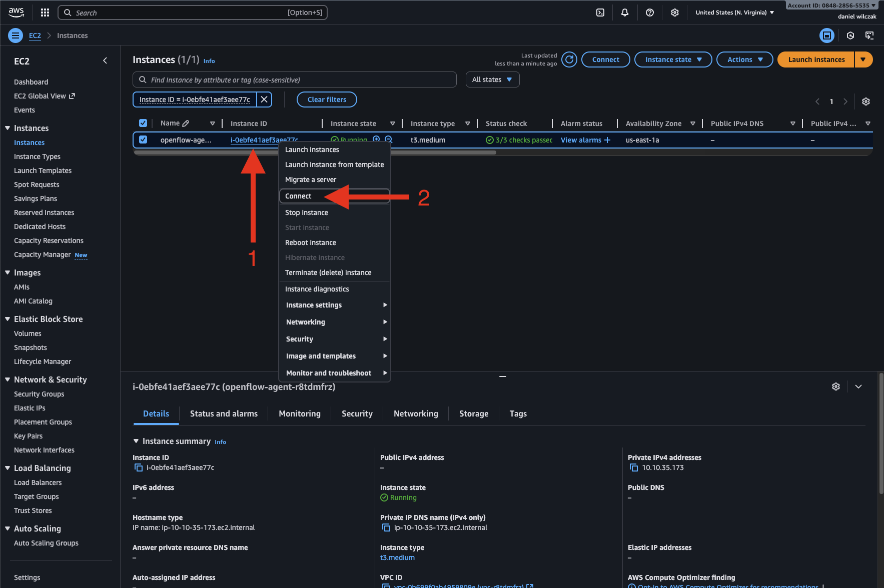Open the notifications bell

[x=625, y=12]
